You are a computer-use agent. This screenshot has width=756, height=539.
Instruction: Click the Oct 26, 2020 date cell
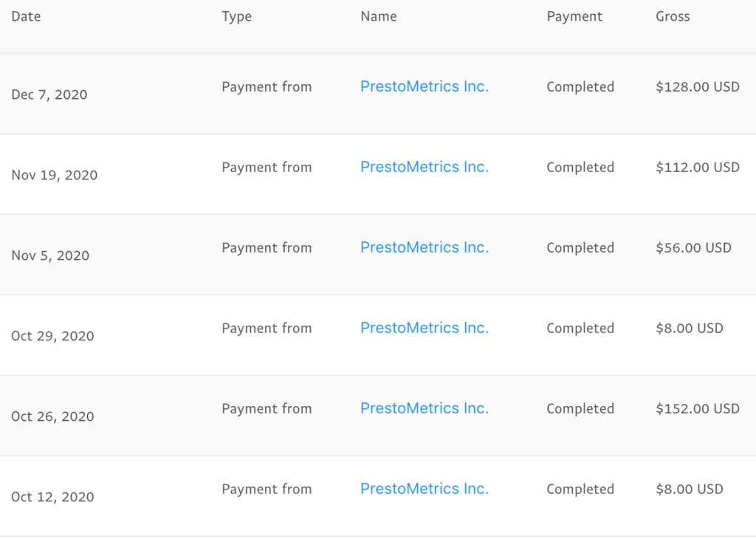[52, 416]
